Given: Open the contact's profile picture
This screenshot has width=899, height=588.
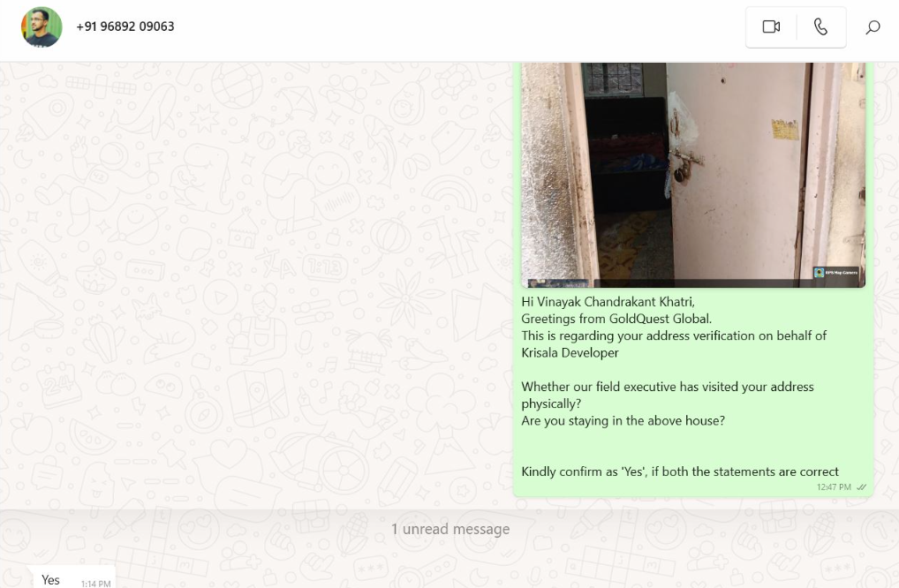Looking at the screenshot, I should click(42, 27).
